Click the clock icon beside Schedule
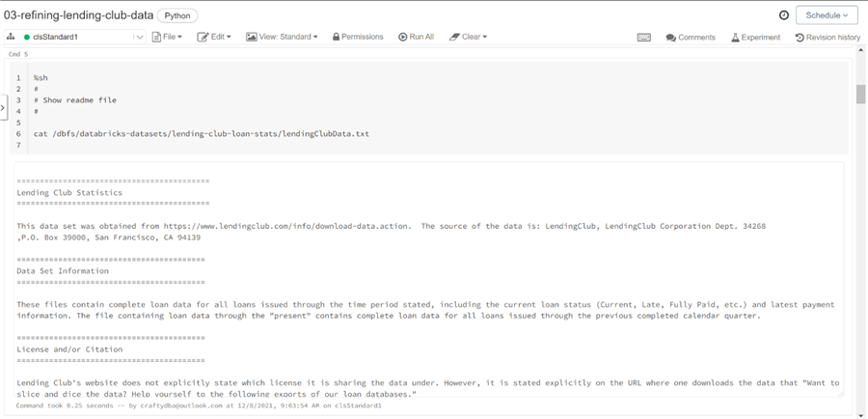This screenshot has height=419, width=868. [x=784, y=15]
